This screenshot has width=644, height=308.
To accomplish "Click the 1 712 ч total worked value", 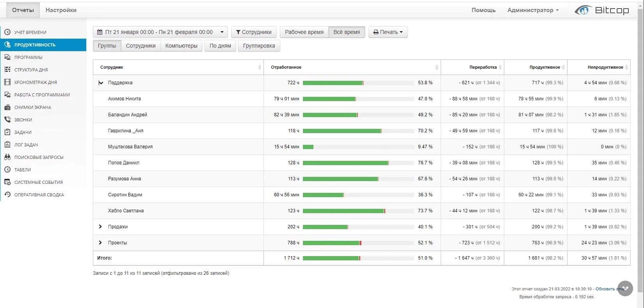I will [292, 258].
